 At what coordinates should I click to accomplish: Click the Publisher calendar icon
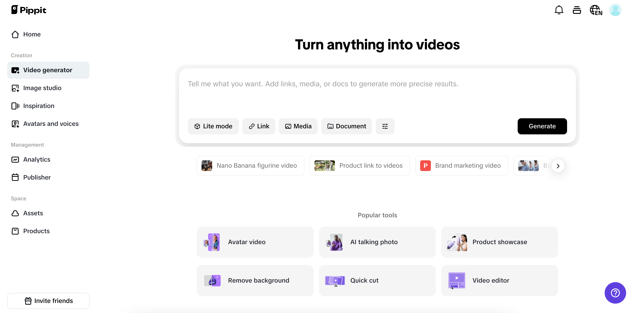coord(15,177)
